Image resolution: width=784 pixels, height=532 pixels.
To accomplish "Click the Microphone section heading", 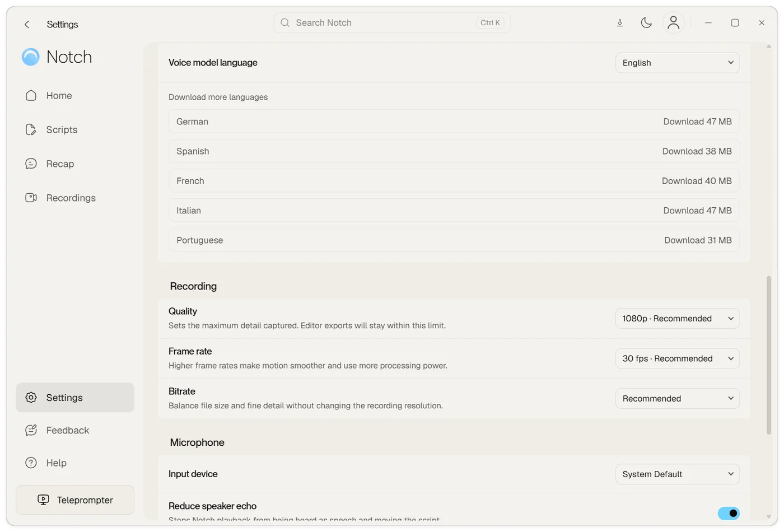I will coord(197,442).
